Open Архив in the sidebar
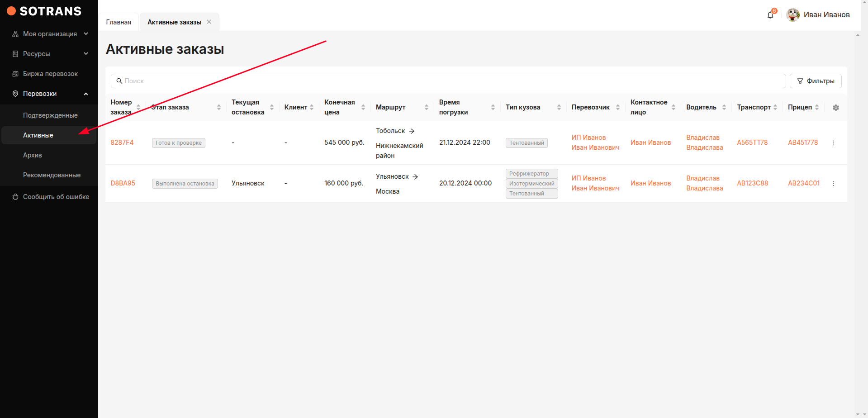This screenshot has height=418, width=868. [x=33, y=155]
